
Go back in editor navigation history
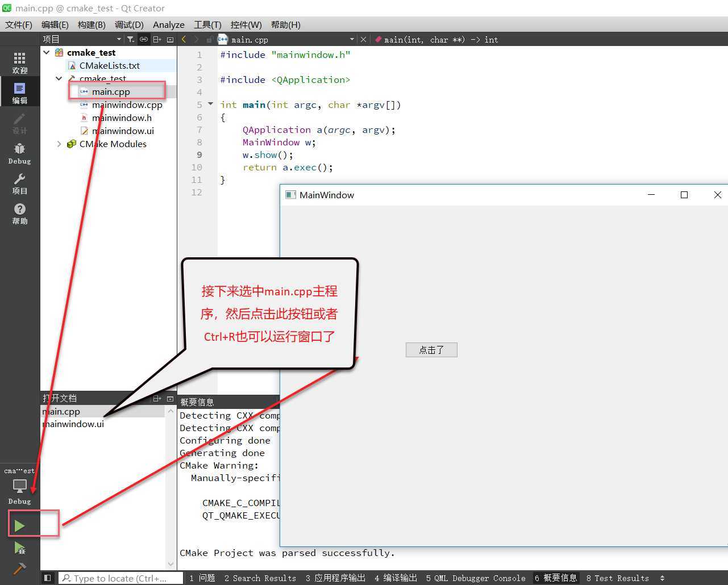[184, 39]
